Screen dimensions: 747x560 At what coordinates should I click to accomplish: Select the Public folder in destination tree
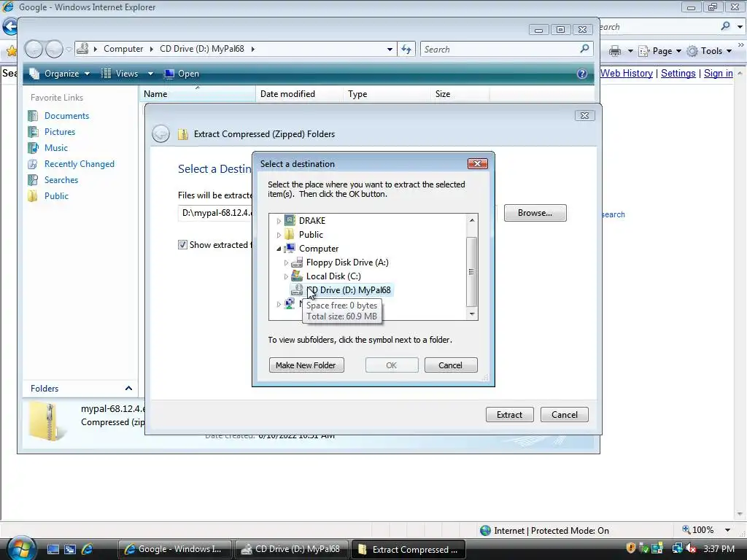(311, 235)
